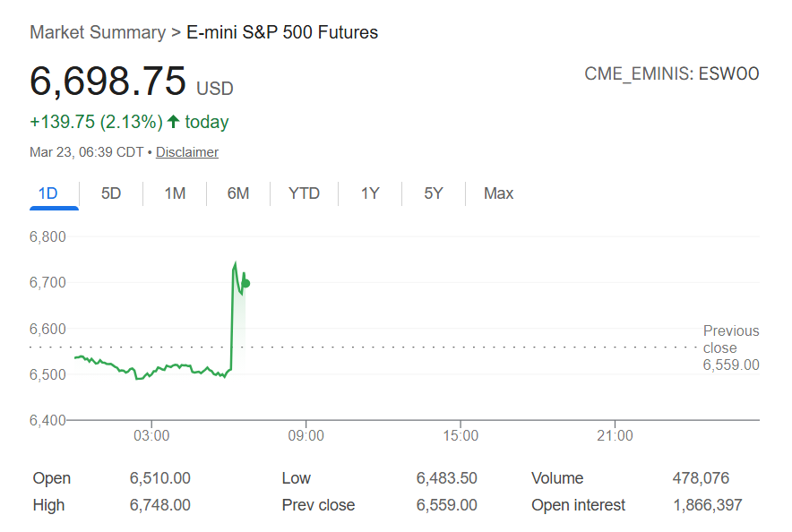Click the Open interest value 1,866,397
This screenshot has width=792, height=532.
click(707, 505)
